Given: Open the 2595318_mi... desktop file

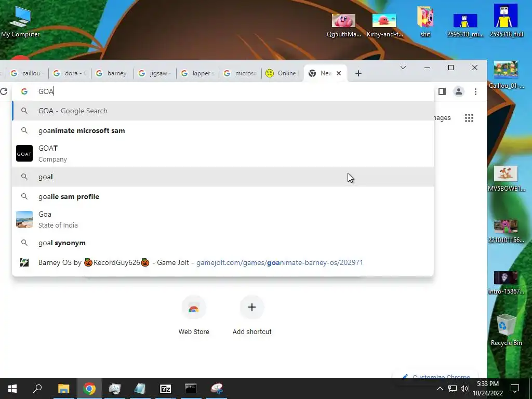Looking at the screenshot, I should click(x=465, y=25).
